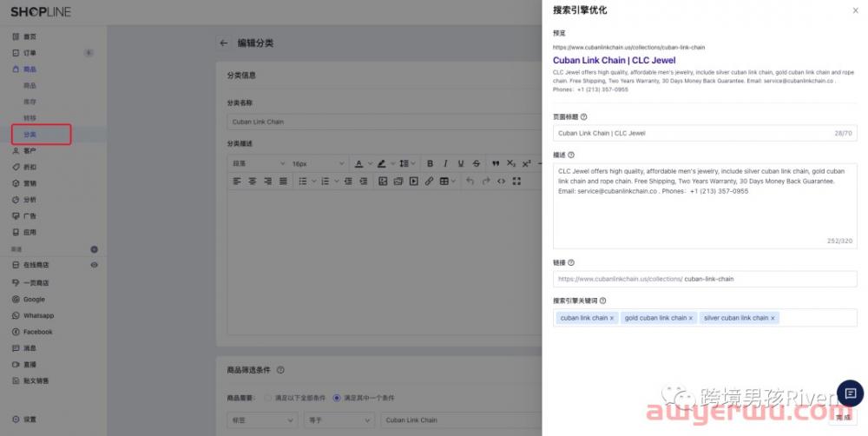Image resolution: width=868 pixels, height=436 pixels.
Task: Open the chat support bubble icon
Action: click(x=847, y=392)
